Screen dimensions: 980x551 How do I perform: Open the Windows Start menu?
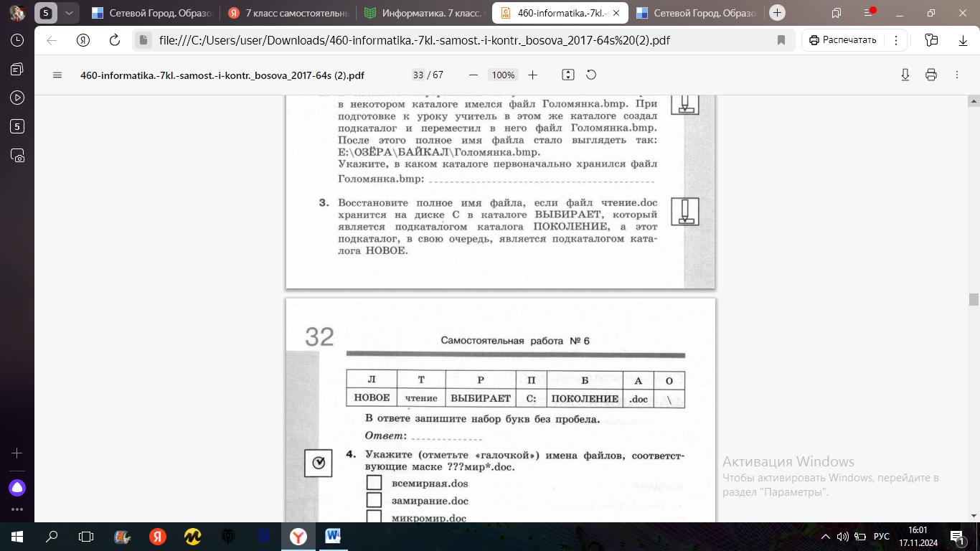pos(17,537)
